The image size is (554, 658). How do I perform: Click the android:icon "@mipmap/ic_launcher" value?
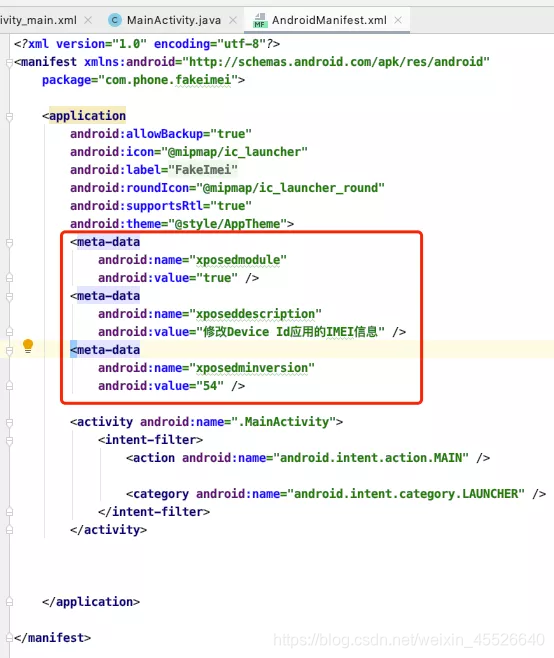234,152
